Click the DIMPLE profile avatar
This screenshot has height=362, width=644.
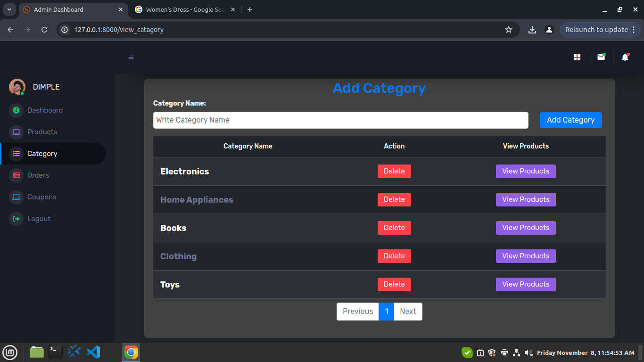click(17, 87)
